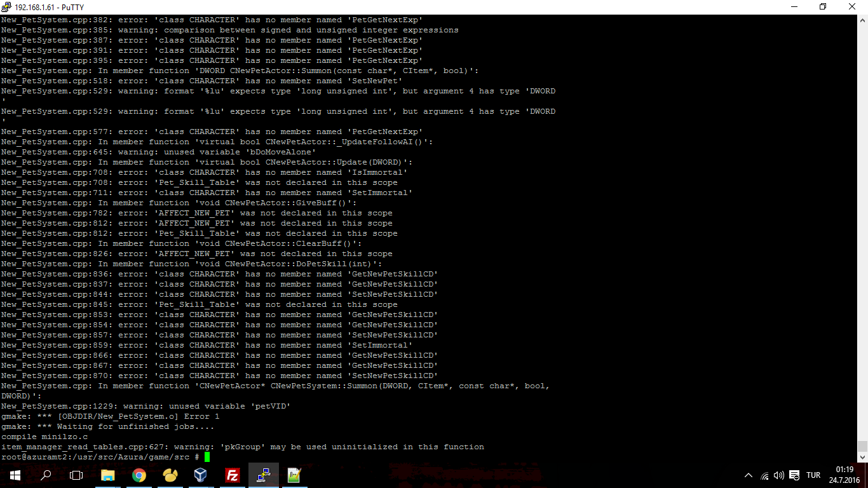
Task: Open the Wi-Fi network tray icon
Action: click(764, 475)
